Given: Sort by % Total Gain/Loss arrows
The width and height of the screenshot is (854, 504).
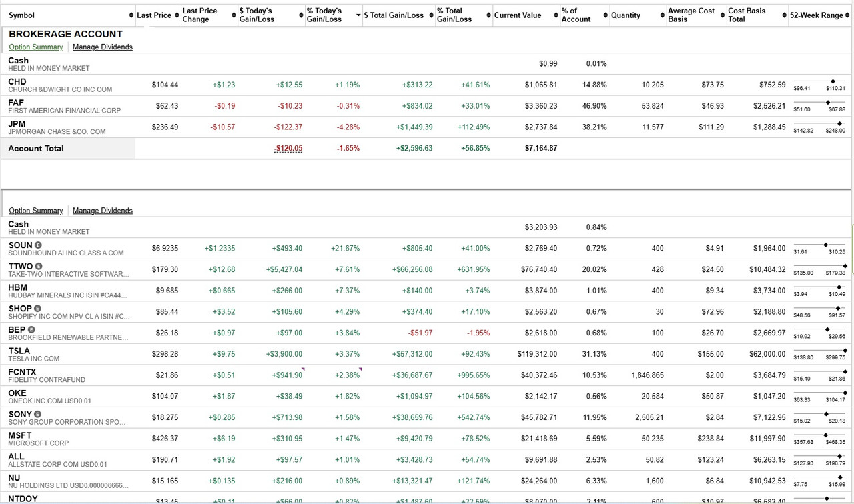Looking at the screenshot, I should [x=489, y=15].
